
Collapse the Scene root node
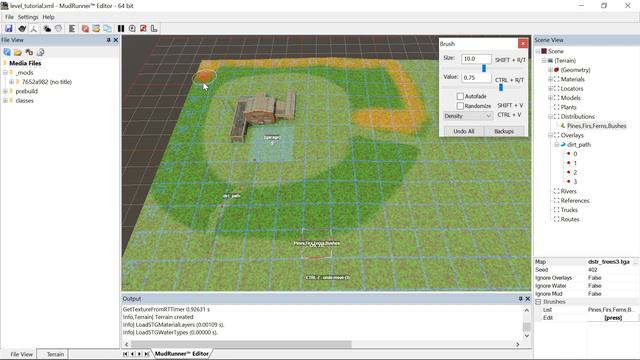pyautogui.click(x=538, y=51)
